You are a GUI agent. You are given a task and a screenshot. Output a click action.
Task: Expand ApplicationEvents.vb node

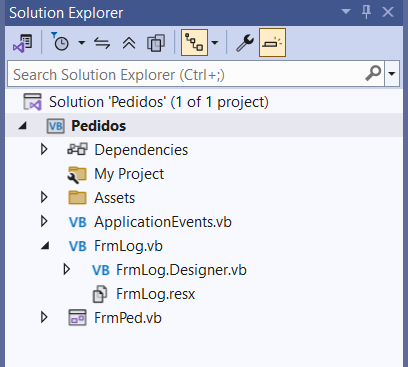pyautogui.click(x=44, y=222)
